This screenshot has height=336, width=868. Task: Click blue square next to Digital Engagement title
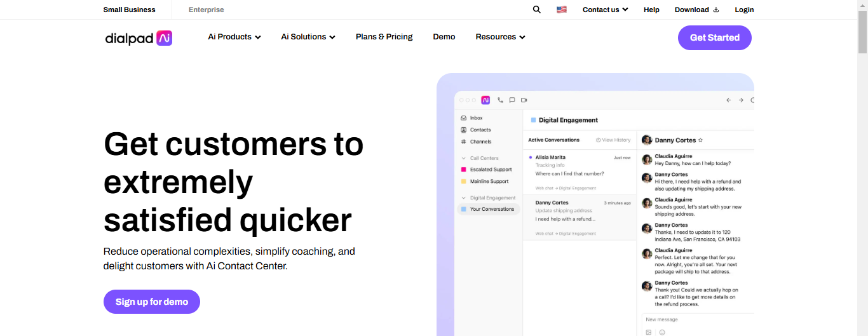pos(533,120)
